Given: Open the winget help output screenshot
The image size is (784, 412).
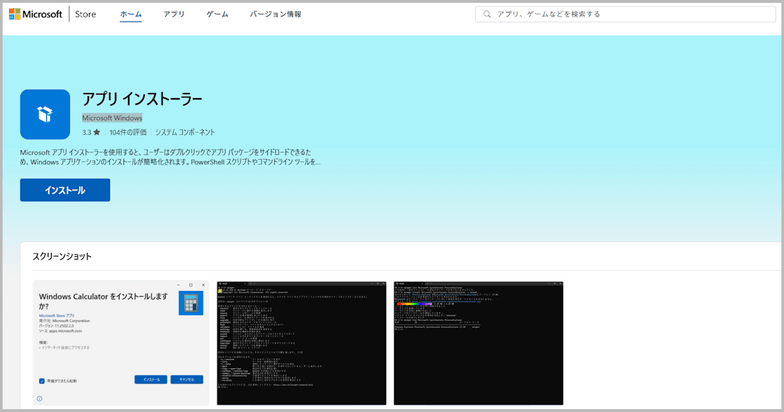Looking at the screenshot, I should [302, 343].
